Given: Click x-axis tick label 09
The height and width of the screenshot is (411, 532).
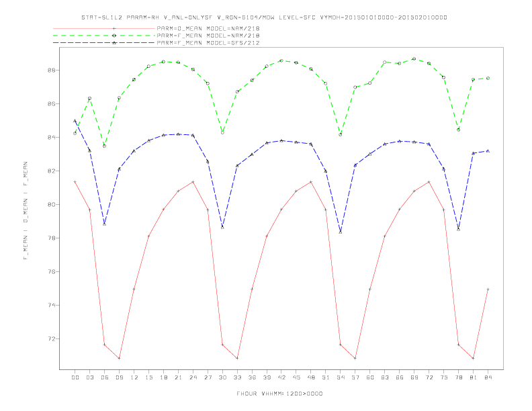Looking at the screenshot, I should pyautogui.click(x=119, y=377).
